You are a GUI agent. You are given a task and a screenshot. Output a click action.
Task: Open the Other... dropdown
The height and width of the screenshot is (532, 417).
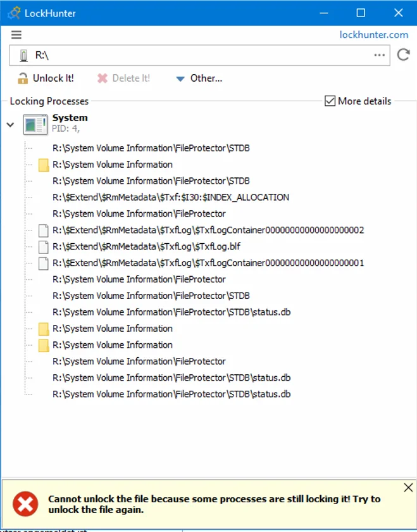[199, 79]
